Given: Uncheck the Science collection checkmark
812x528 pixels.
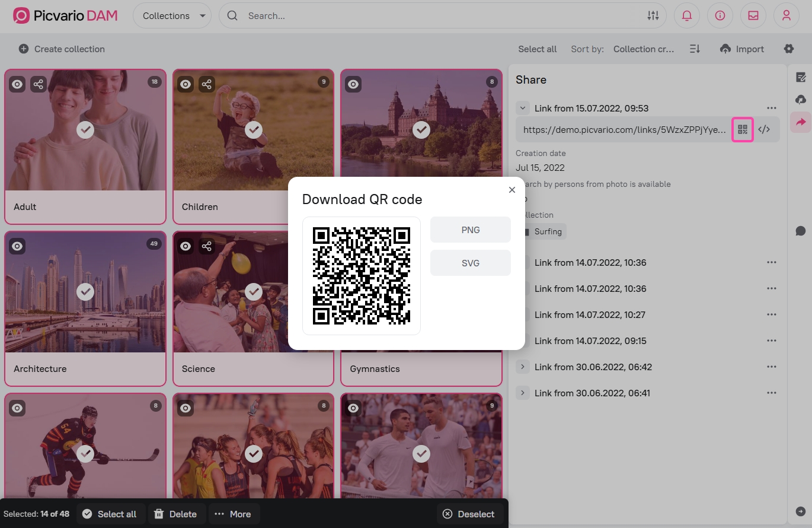Looking at the screenshot, I should pos(254,291).
